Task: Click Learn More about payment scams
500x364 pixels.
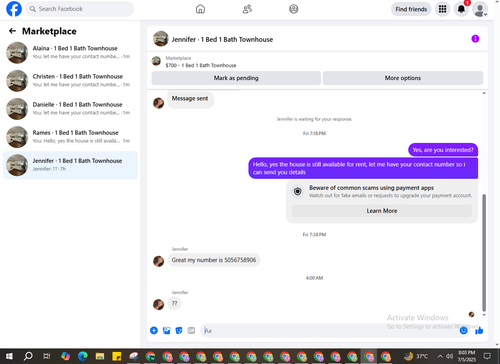Action: click(x=382, y=211)
